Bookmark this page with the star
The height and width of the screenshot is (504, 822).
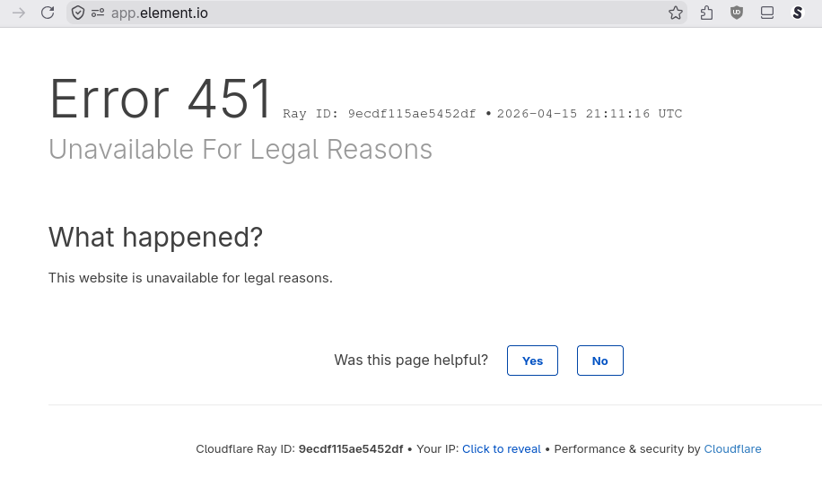676,13
